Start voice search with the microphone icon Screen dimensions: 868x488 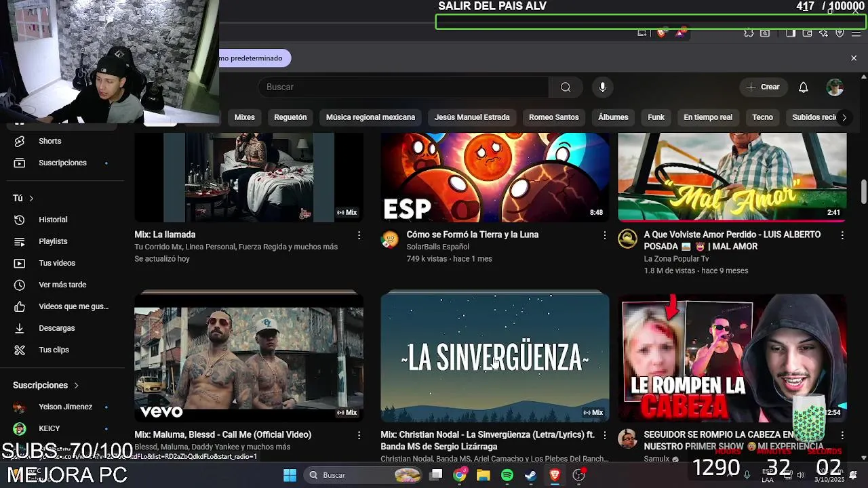pos(602,87)
